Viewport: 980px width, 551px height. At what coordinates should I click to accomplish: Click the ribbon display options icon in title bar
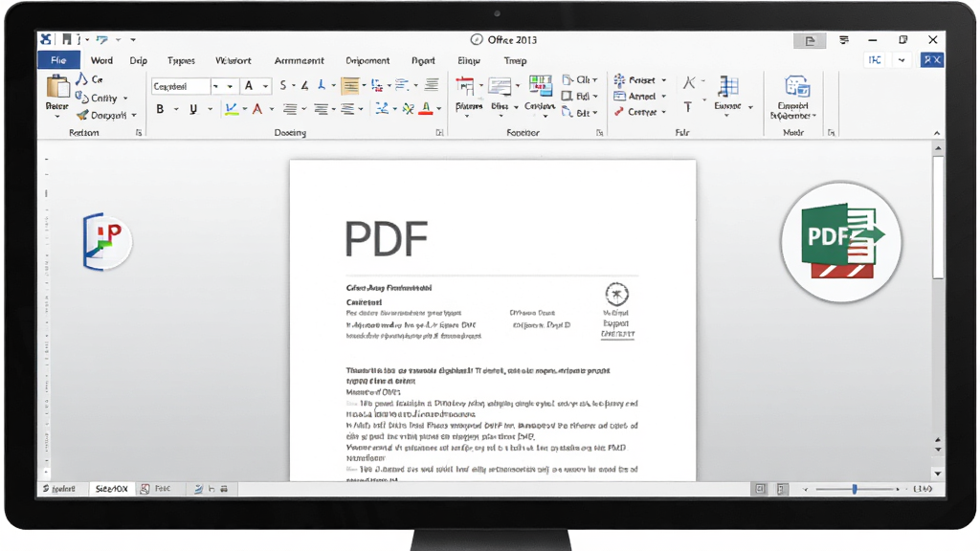tap(844, 40)
